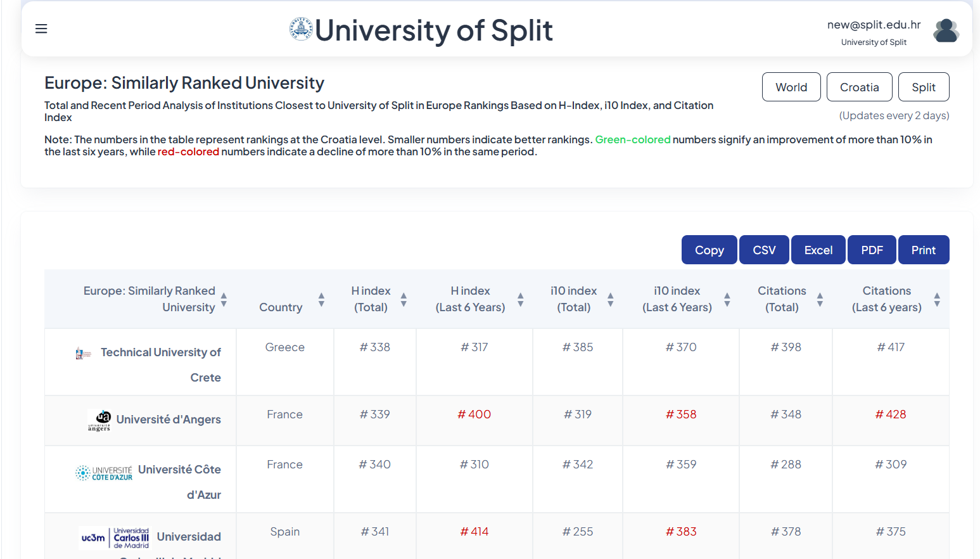Click # 417 citations last 6 years

(891, 347)
